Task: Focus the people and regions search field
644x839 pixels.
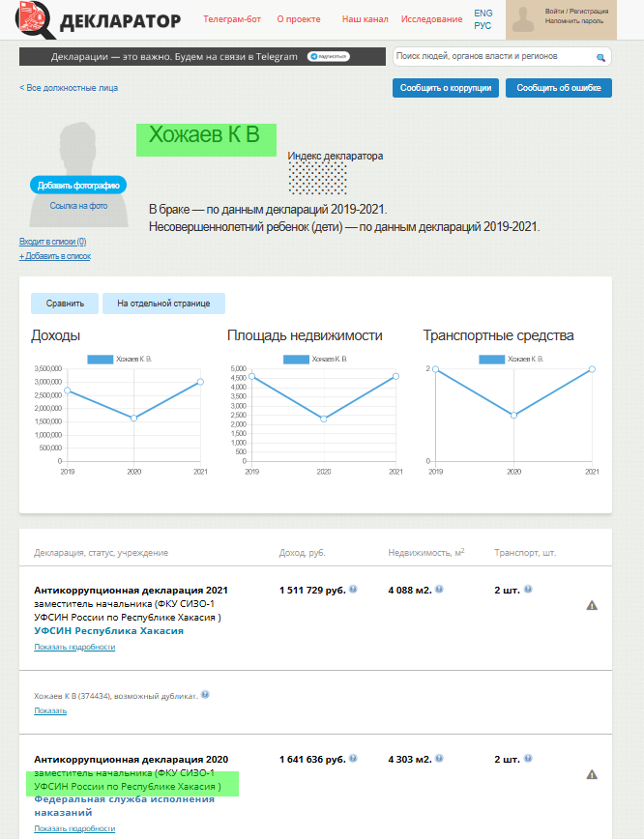Action: pyautogui.click(x=493, y=58)
